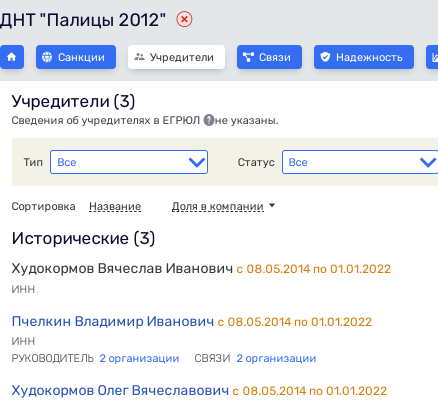Select the Учредители tab
438x406 pixels.
click(176, 57)
